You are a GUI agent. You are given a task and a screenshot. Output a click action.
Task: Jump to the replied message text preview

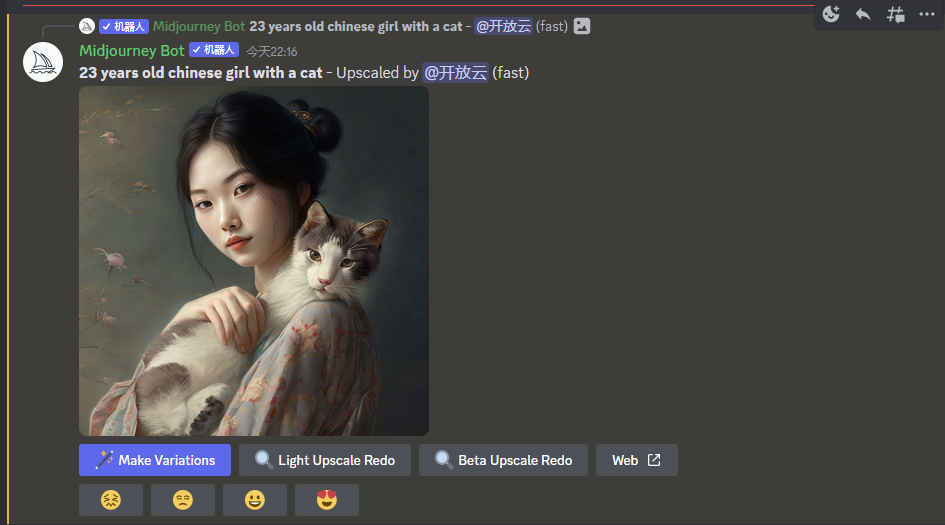click(356, 27)
